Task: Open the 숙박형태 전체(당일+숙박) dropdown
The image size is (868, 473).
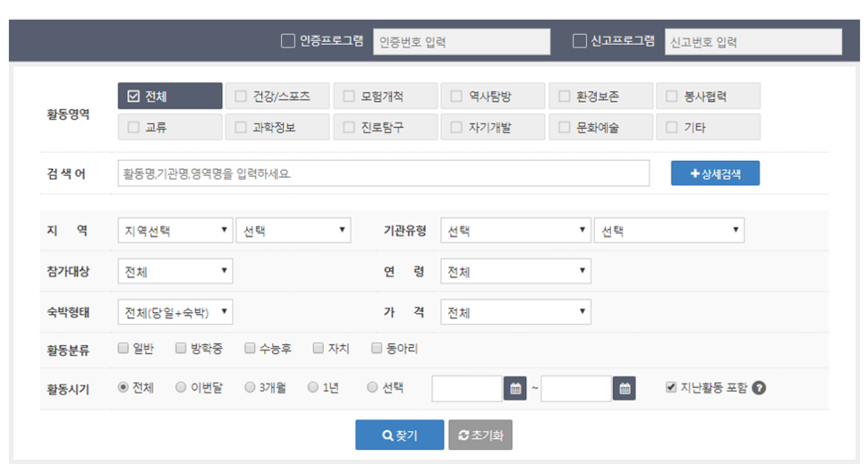Action: [174, 312]
